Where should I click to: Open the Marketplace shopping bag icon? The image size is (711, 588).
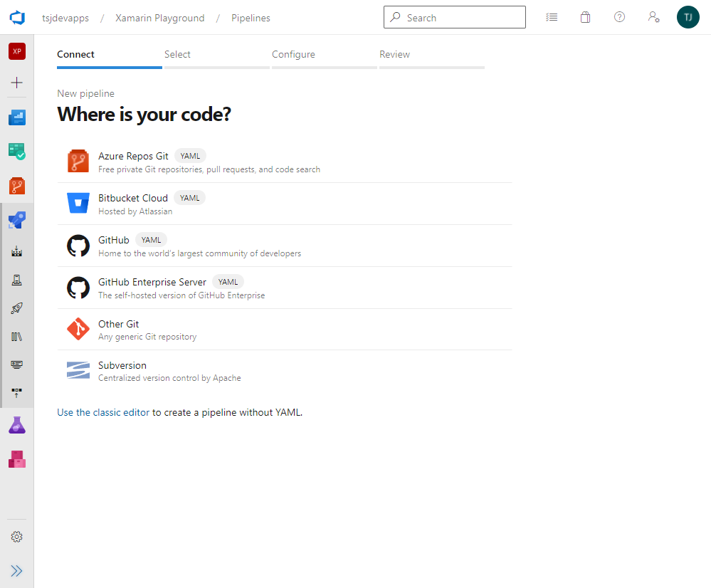click(x=585, y=18)
